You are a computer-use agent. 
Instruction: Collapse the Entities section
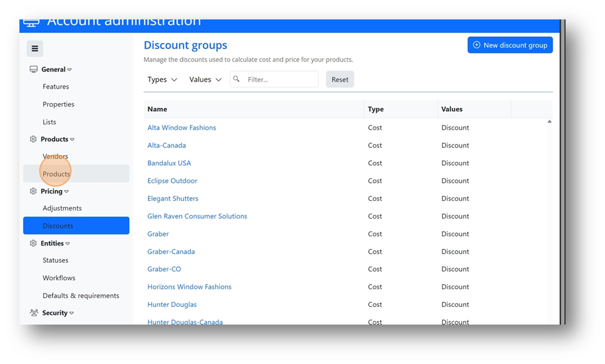(x=67, y=244)
